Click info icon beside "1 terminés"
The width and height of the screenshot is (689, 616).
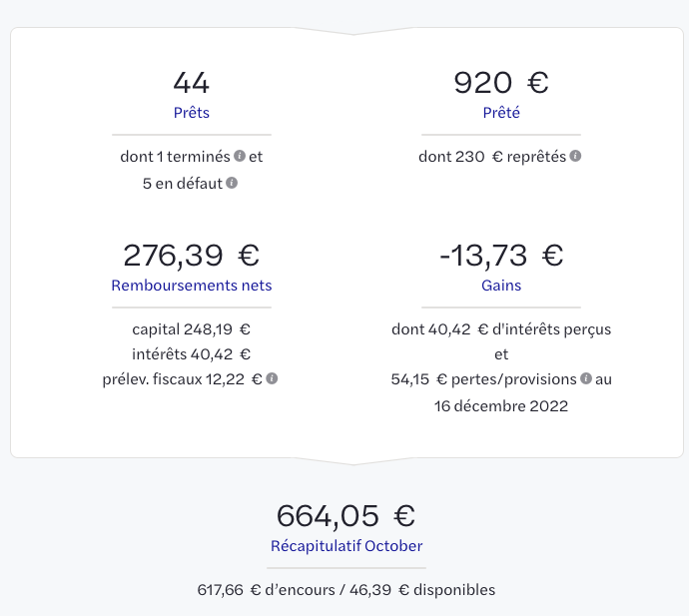[240, 157]
